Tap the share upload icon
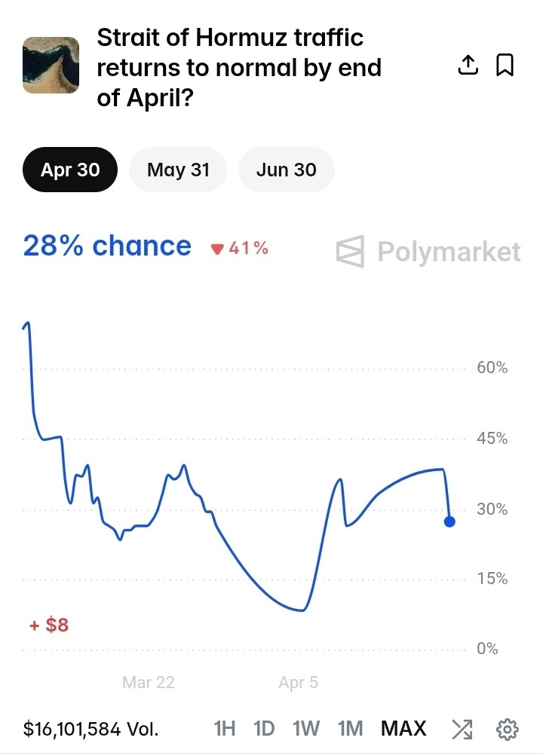The width and height of the screenshot is (543, 756). tap(468, 66)
